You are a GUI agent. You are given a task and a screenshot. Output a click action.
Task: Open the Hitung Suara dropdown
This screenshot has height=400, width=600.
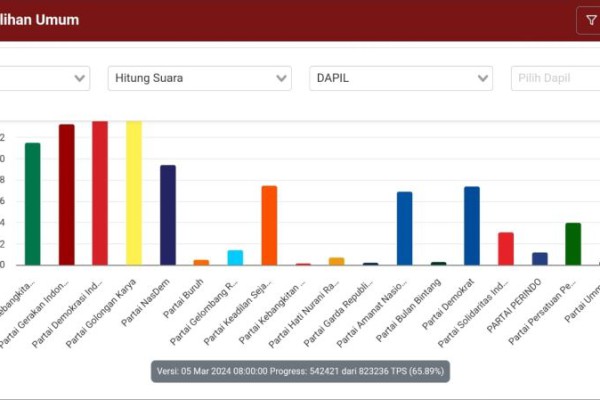[x=200, y=78]
